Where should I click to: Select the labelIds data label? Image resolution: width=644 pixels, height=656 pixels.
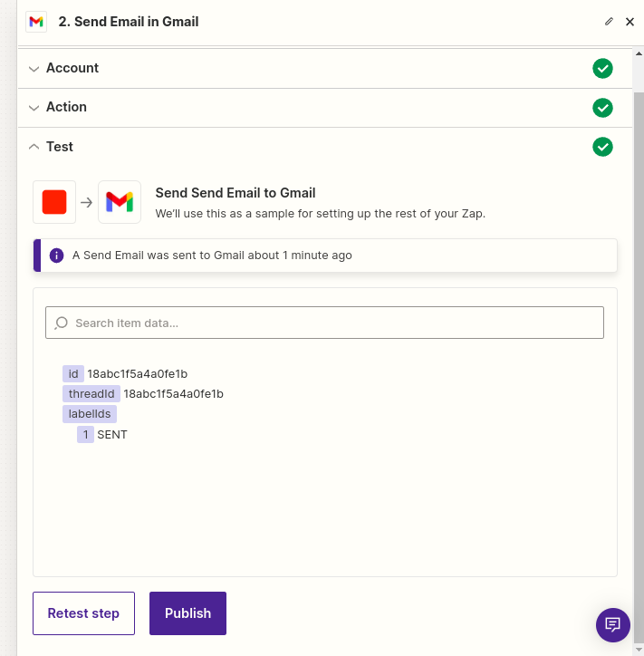coord(89,414)
